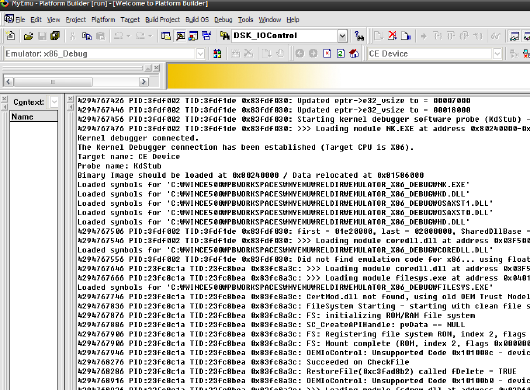Open the Redo history dropdown arrow

[x=150, y=36]
